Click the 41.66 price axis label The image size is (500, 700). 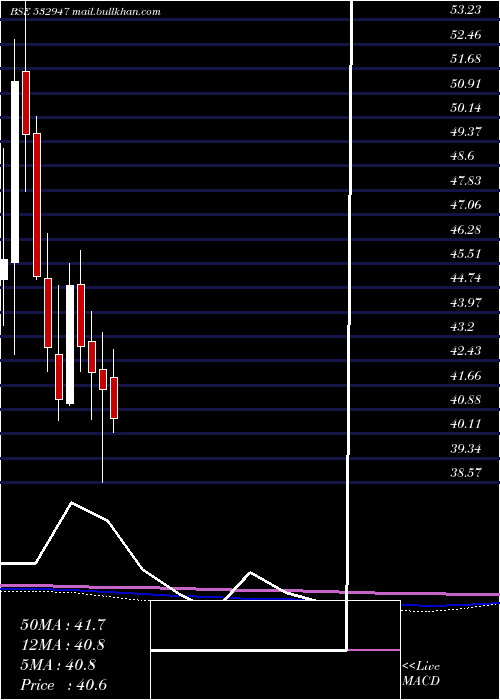tap(466, 375)
